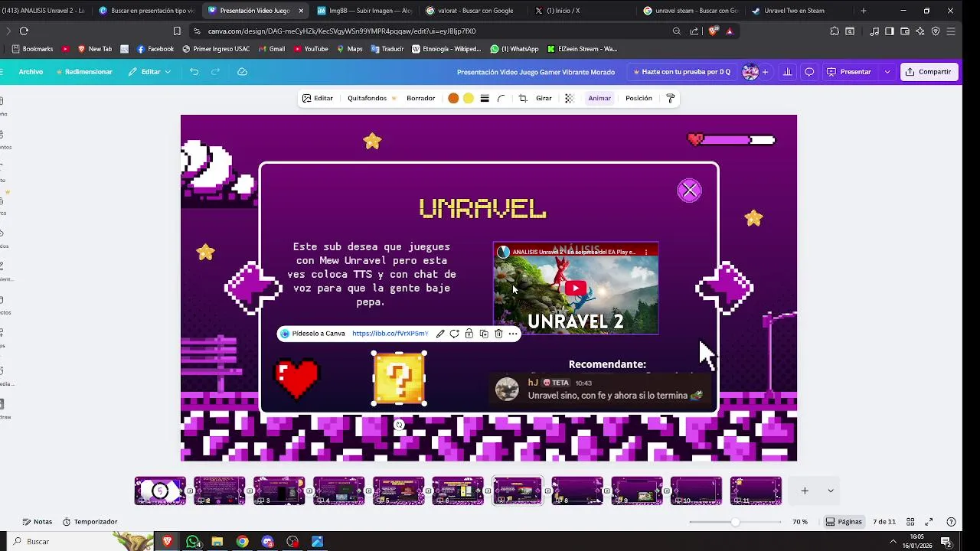The width and height of the screenshot is (980, 551).
Task: Click the Brave wallet icon
Action: pos(905,31)
